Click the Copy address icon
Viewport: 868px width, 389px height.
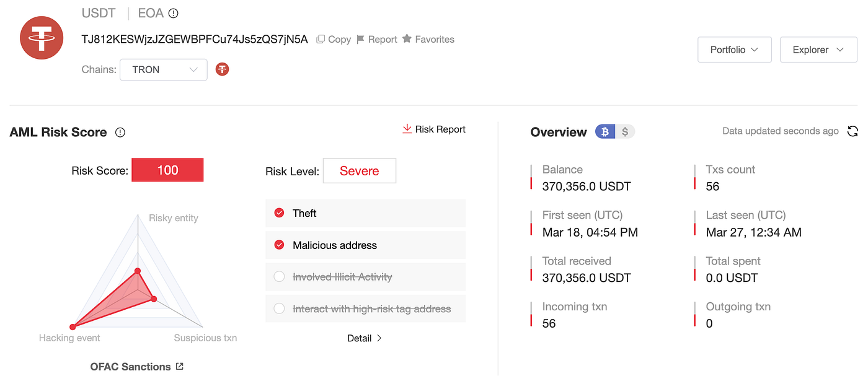point(321,39)
